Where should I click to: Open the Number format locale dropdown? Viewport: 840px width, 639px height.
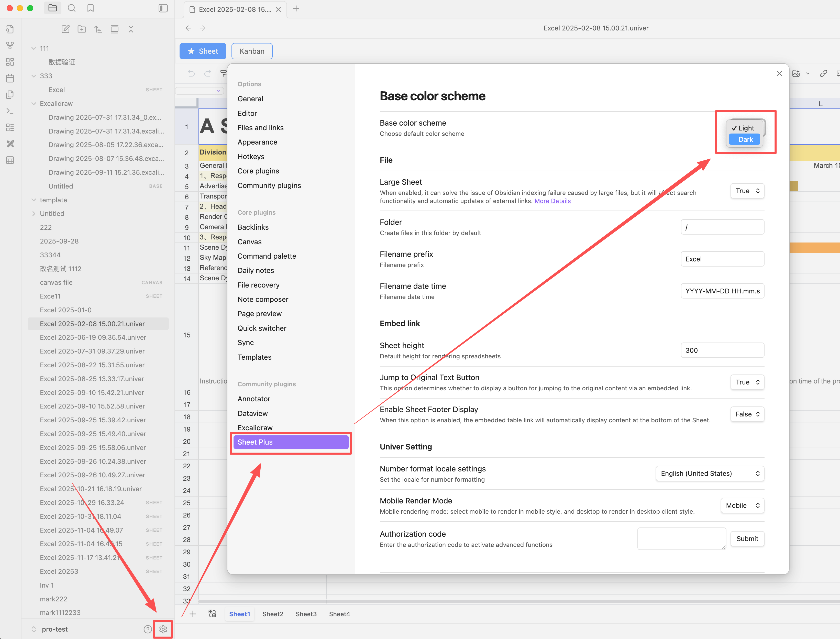[x=710, y=473]
